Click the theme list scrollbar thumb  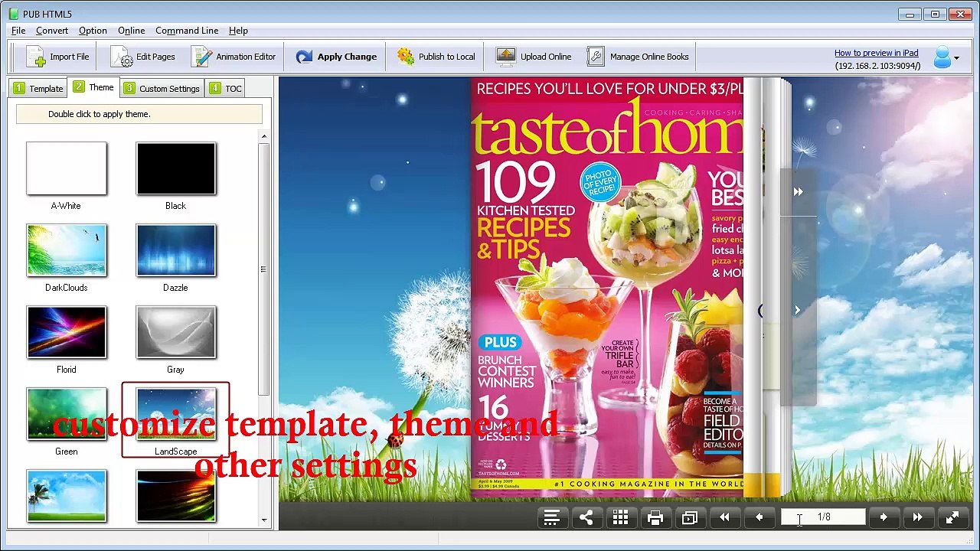click(264, 269)
